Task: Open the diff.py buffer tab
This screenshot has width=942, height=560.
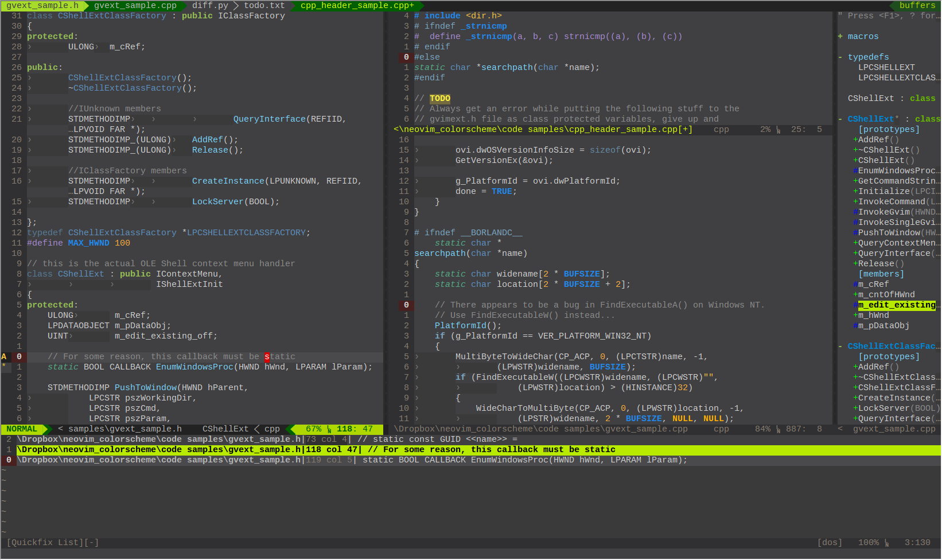Action: point(210,6)
